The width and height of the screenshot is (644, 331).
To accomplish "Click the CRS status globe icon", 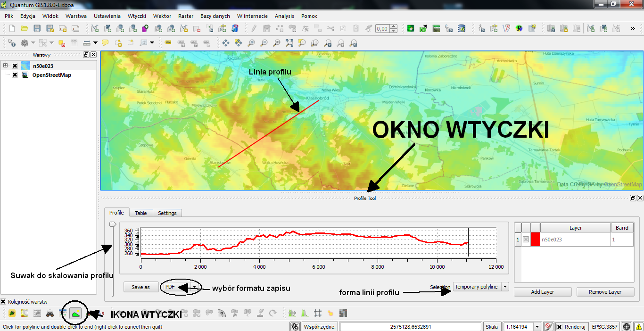I will 627,326.
